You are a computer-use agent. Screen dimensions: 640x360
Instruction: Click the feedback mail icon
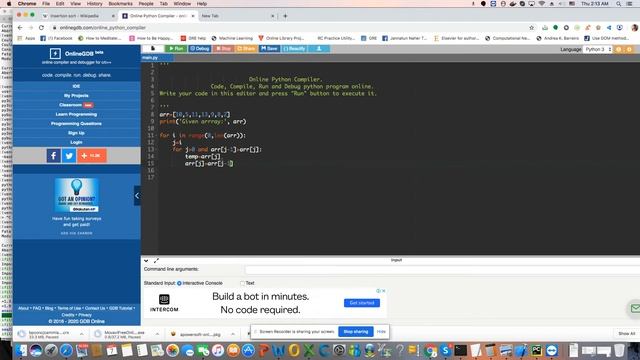(634, 309)
